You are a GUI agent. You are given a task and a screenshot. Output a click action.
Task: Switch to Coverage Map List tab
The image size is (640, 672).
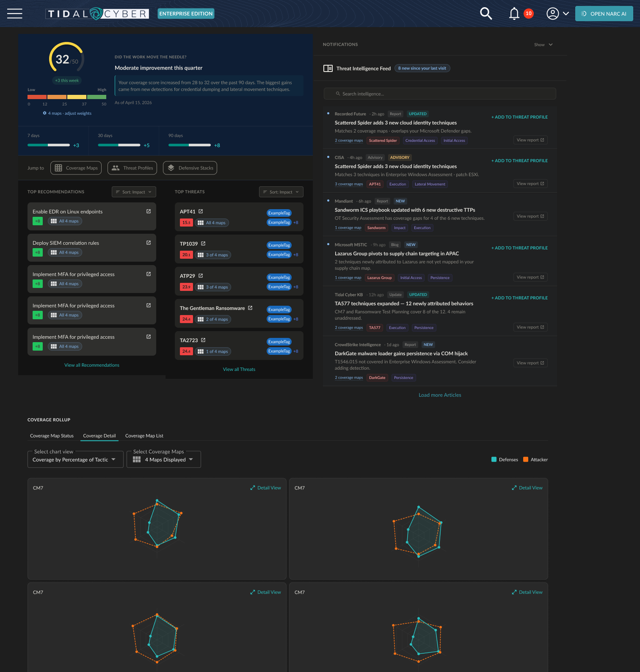tap(144, 436)
